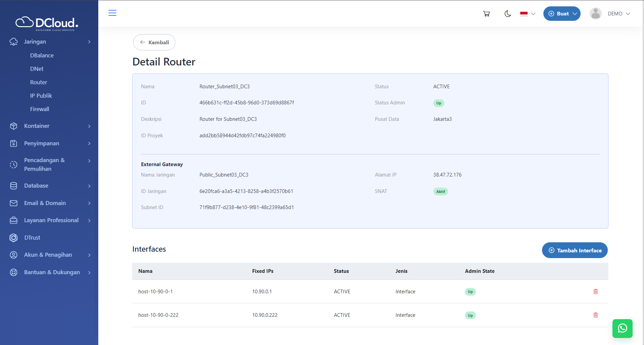Delete interface host-10-90-0-1 with trash icon

(595, 292)
